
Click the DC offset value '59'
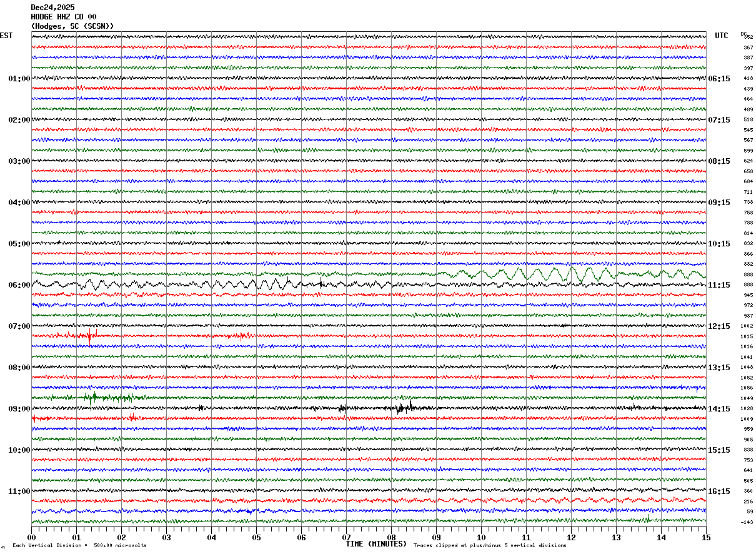click(x=750, y=512)
